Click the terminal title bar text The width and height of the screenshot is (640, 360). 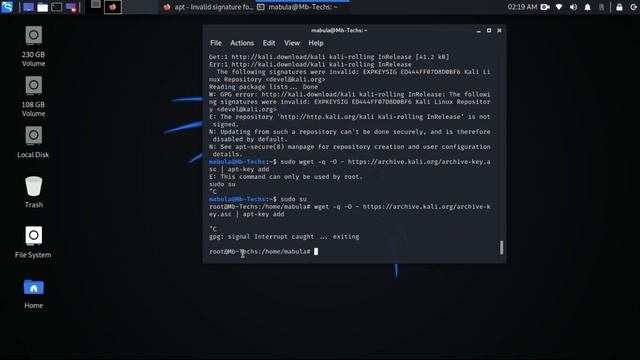[x=339, y=30]
